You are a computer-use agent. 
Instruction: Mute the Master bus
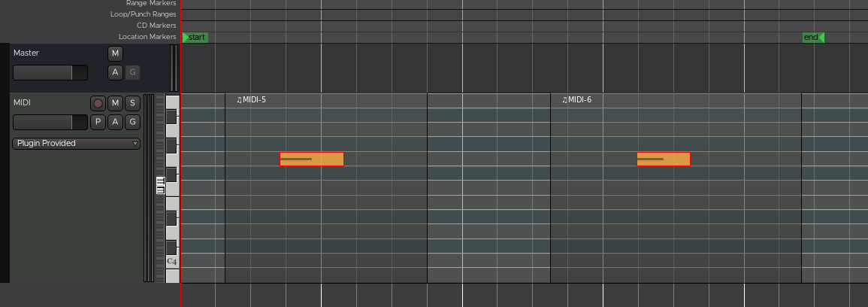coord(115,53)
